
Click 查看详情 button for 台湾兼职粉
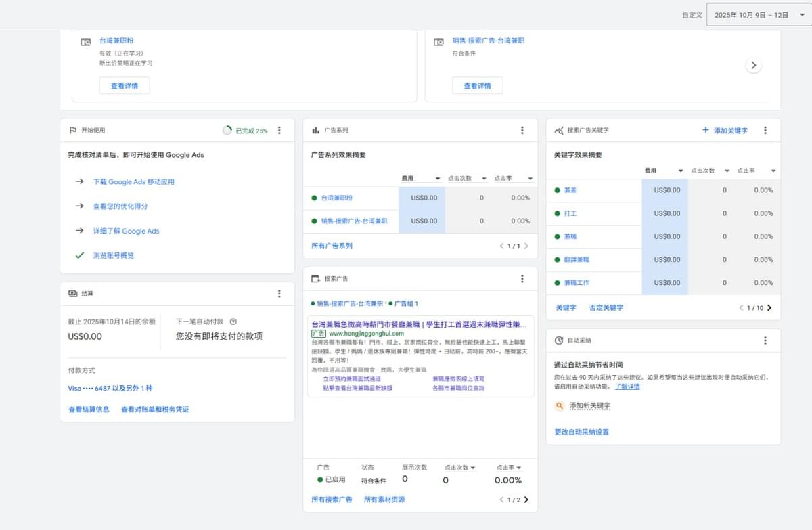pyautogui.click(x=125, y=86)
